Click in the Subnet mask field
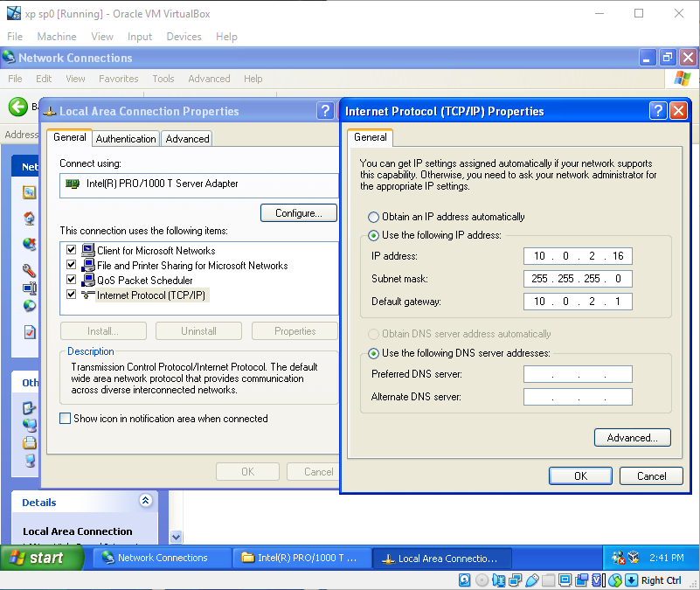Screen dimensions: 700x590 pos(578,279)
